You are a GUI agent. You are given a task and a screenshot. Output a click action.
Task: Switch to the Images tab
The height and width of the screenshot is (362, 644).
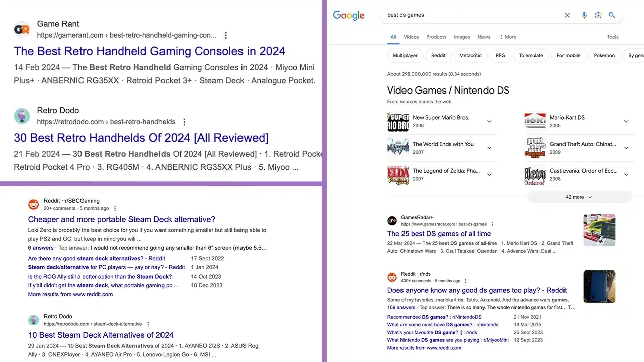462,37
